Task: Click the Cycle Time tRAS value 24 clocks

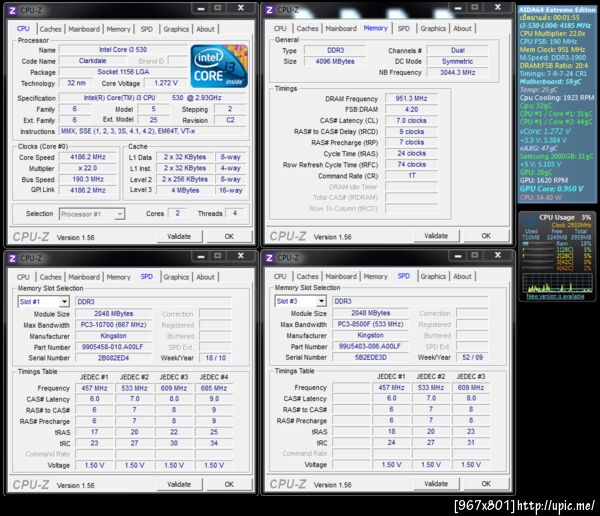Action: [x=411, y=153]
